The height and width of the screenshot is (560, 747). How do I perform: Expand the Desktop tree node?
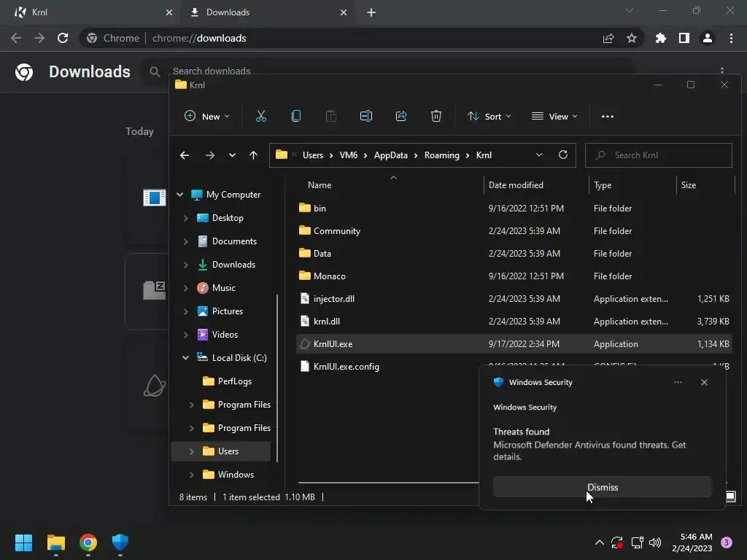pyautogui.click(x=185, y=217)
